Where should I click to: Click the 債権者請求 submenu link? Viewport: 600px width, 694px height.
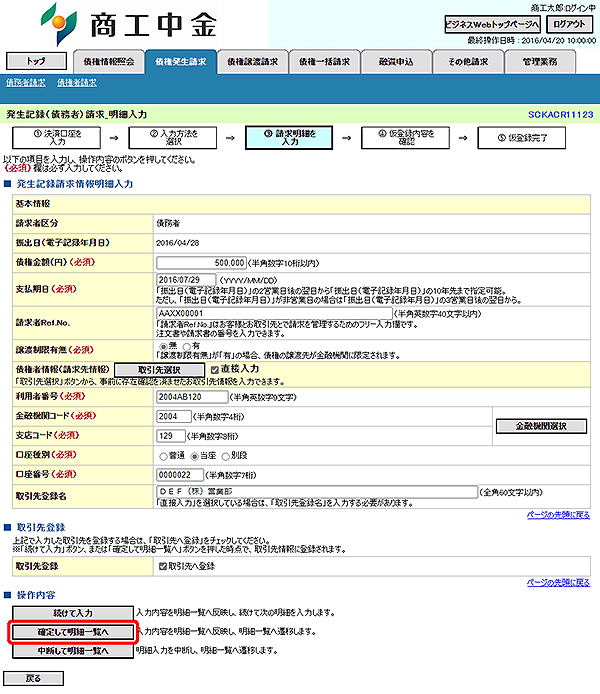[77, 83]
